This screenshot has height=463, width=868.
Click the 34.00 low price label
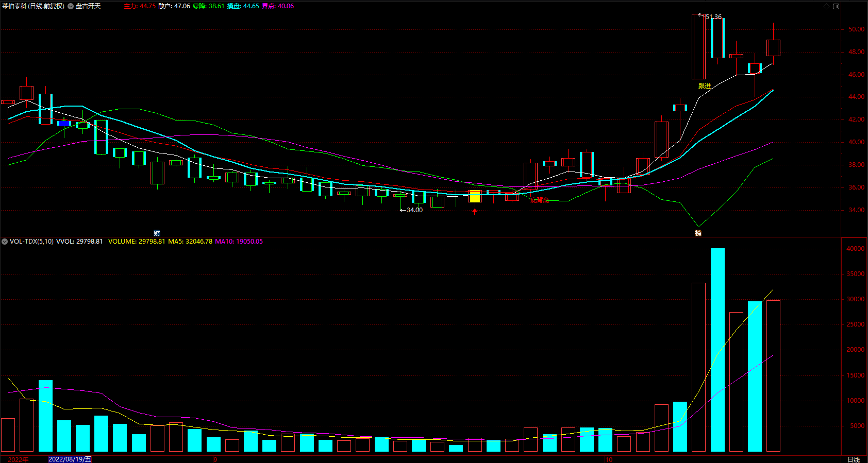click(x=414, y=210)
